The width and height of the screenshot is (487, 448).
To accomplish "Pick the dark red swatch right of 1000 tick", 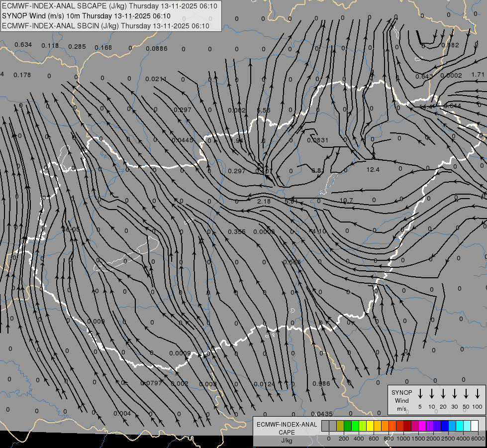I will click(x=407, y=426).
